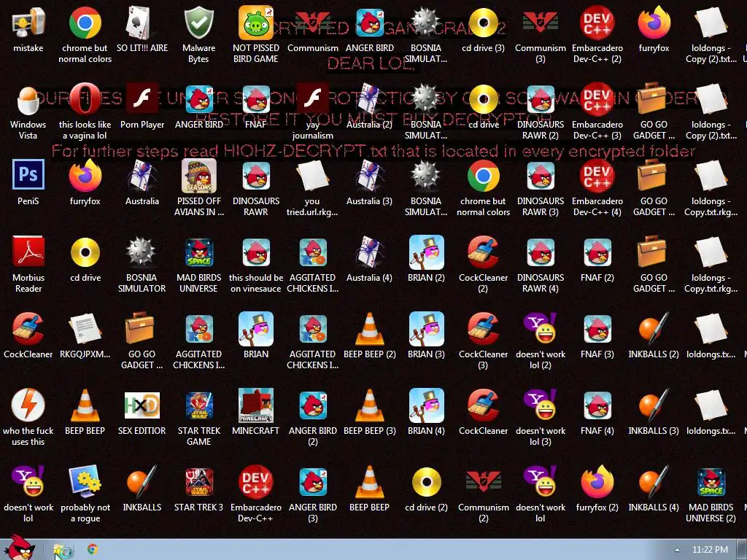The width and height of the screenshot is (747, 560).
Task: Open the 'BEEP BEEP (3)' cone icon
Action: pos(369,405)
